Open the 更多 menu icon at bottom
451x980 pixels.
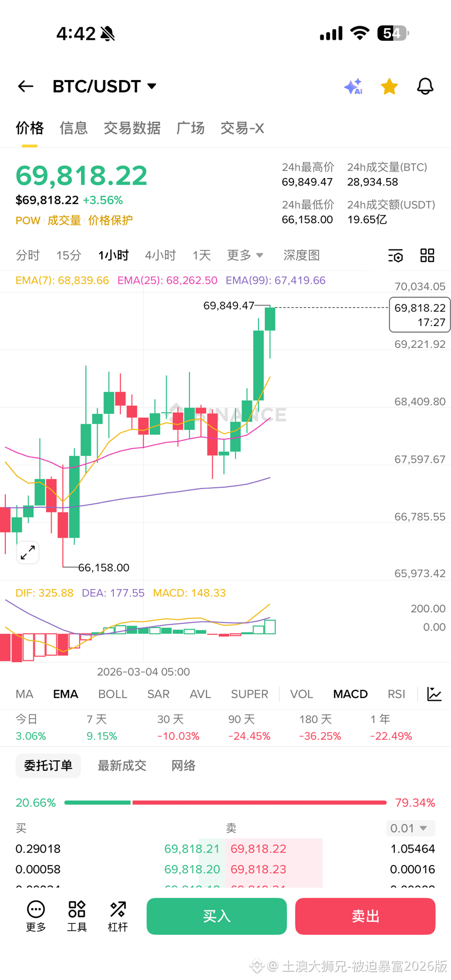pos(36,916)
